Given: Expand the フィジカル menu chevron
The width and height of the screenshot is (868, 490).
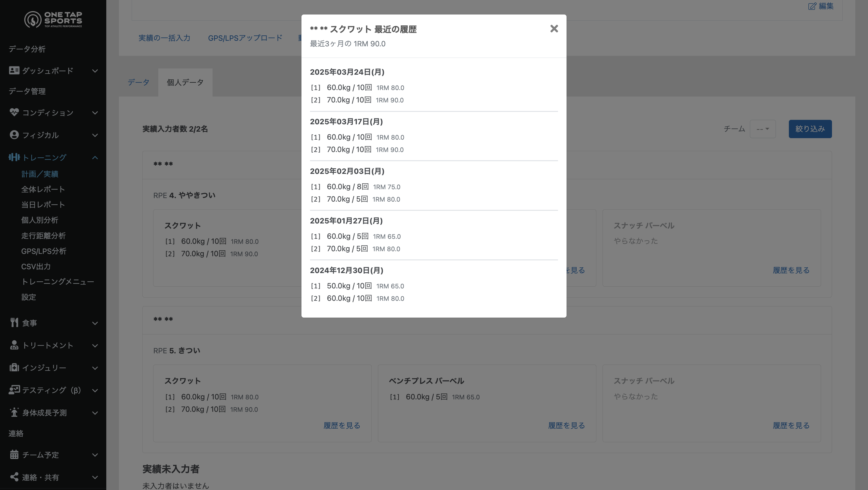Looking at the screenshot, I should point(95,135).
